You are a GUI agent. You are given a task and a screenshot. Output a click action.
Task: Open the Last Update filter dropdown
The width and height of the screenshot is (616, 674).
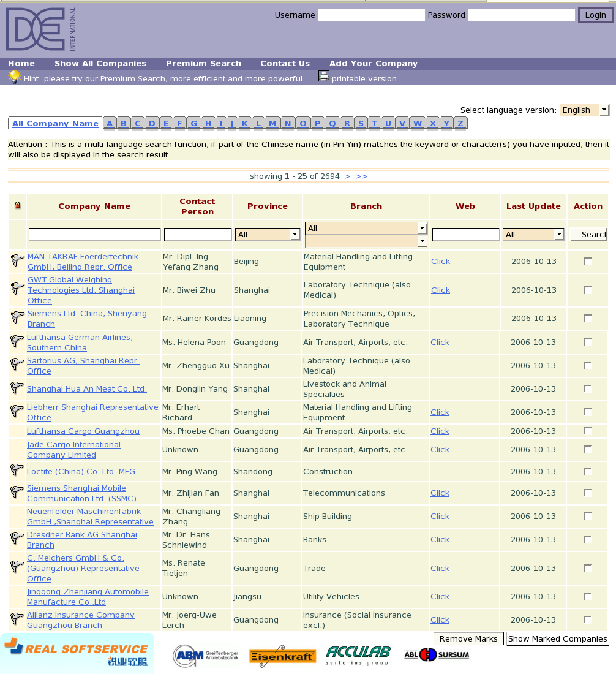533,234
